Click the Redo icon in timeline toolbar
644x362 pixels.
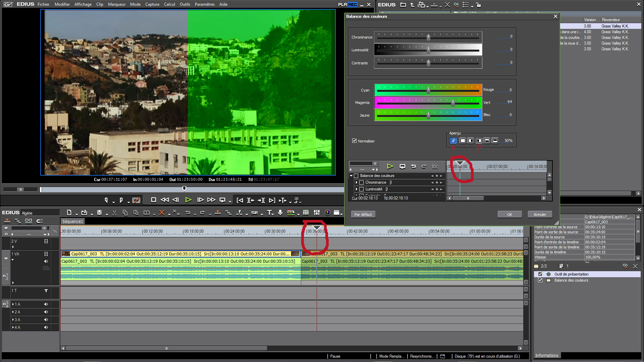[x=203, y=213]
